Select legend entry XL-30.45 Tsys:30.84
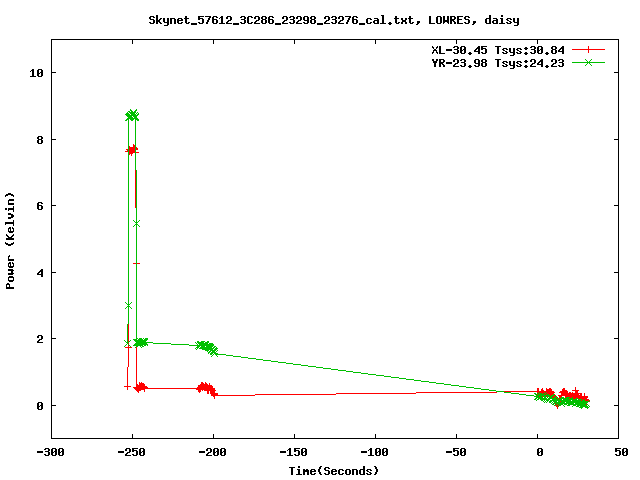 point(498,50)
